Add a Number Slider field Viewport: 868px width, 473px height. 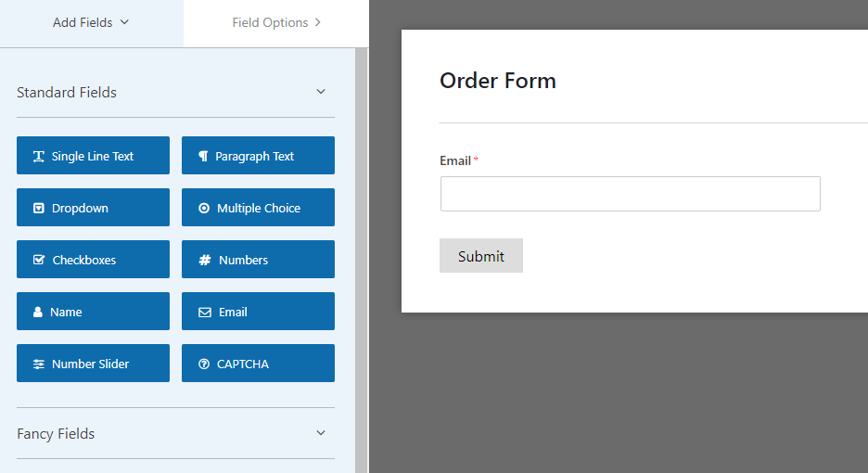click(x=93, y=364)
